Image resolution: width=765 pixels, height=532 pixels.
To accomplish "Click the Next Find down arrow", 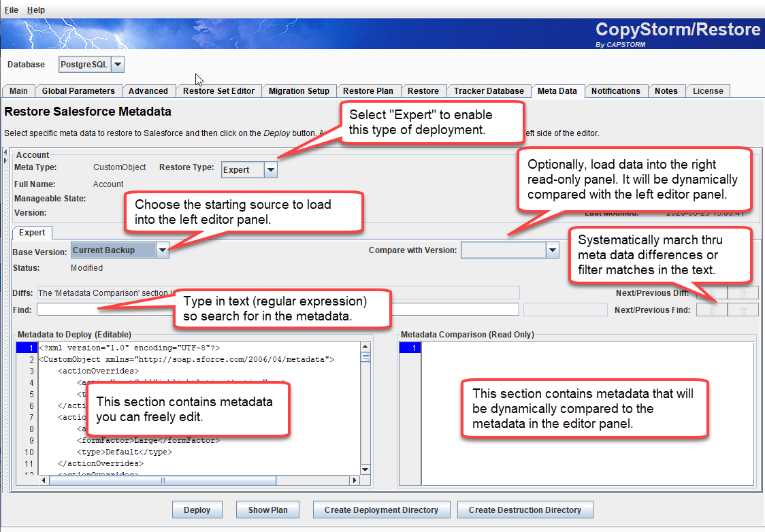I will tap(712, 310).
